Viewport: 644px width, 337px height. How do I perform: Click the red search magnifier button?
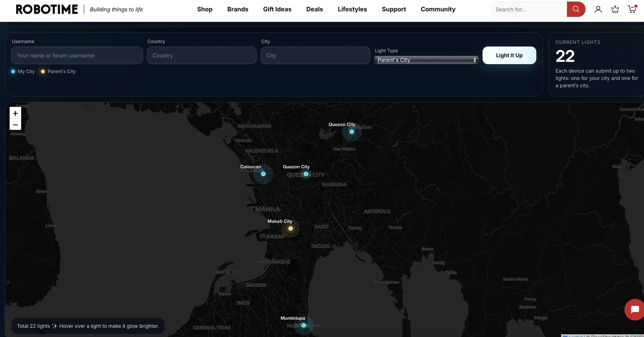[x=576, y=9]
